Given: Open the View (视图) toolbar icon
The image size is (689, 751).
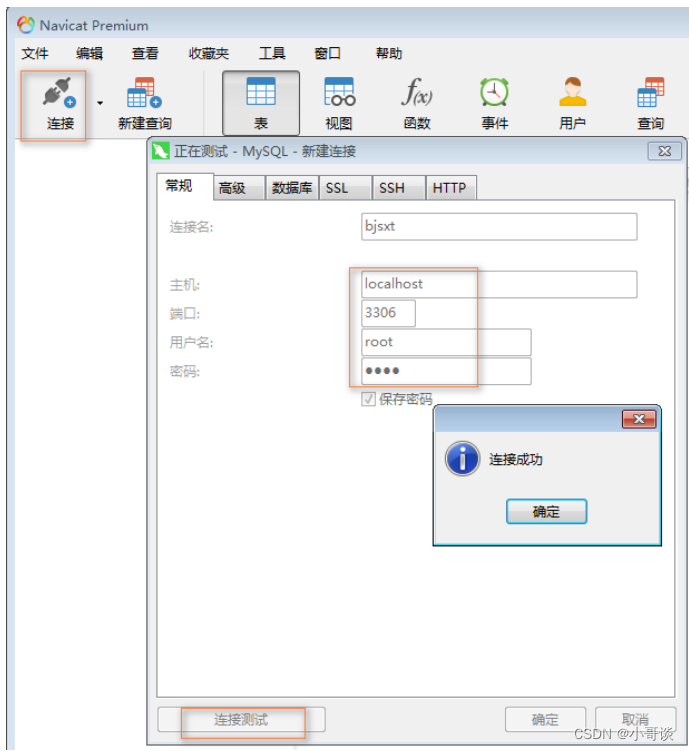Looking at the screenshot, I should (339, 92).
